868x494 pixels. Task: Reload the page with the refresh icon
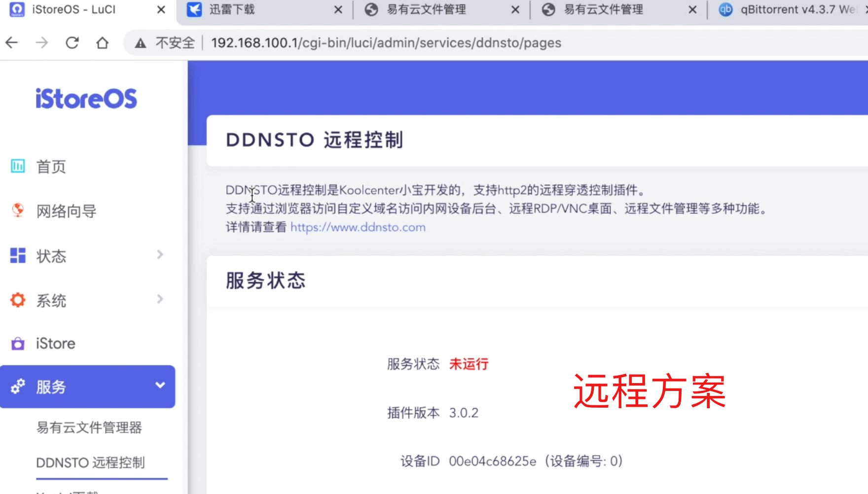click(x=72, y=43)
